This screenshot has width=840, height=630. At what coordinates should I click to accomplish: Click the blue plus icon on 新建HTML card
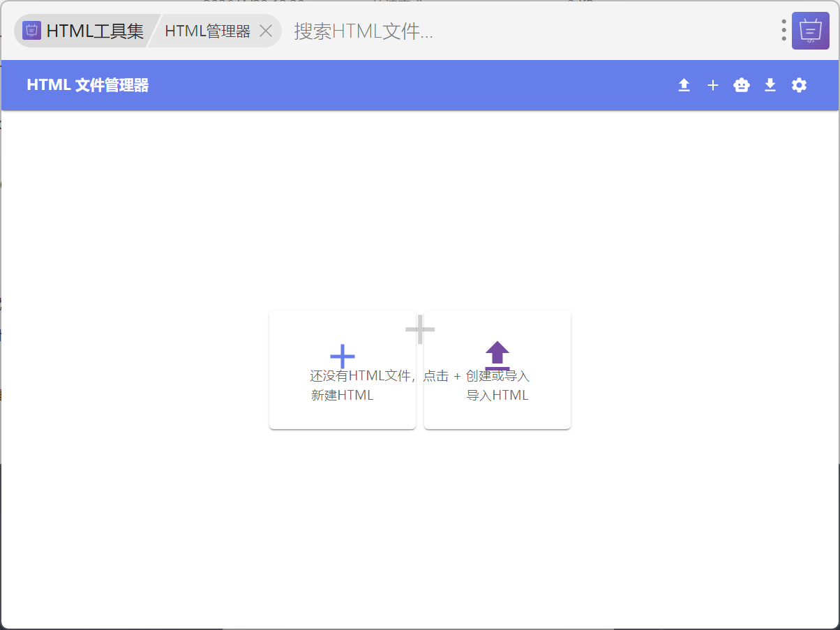[x=343, y=357]
